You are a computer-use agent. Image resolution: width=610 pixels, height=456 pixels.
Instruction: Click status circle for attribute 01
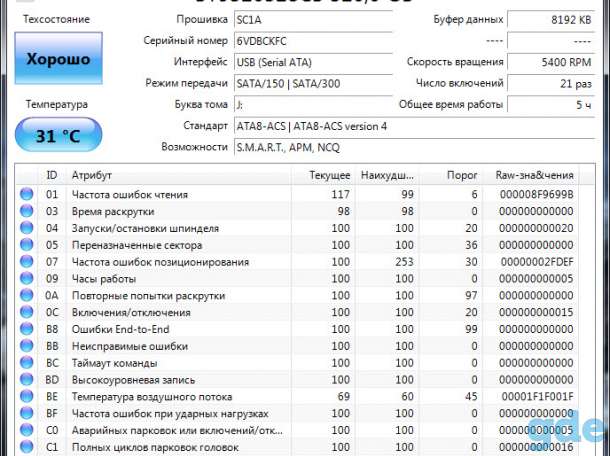click(x=26, y=194)
